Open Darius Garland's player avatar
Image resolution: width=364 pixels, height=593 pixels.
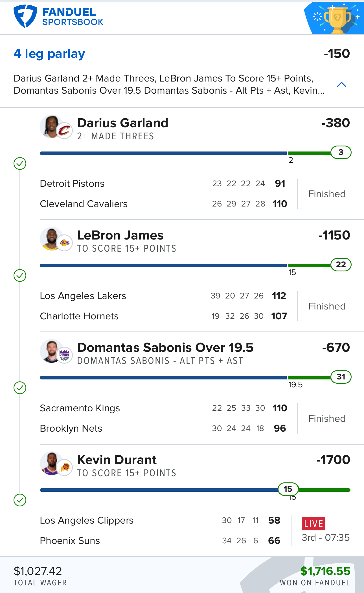(56, 127)
